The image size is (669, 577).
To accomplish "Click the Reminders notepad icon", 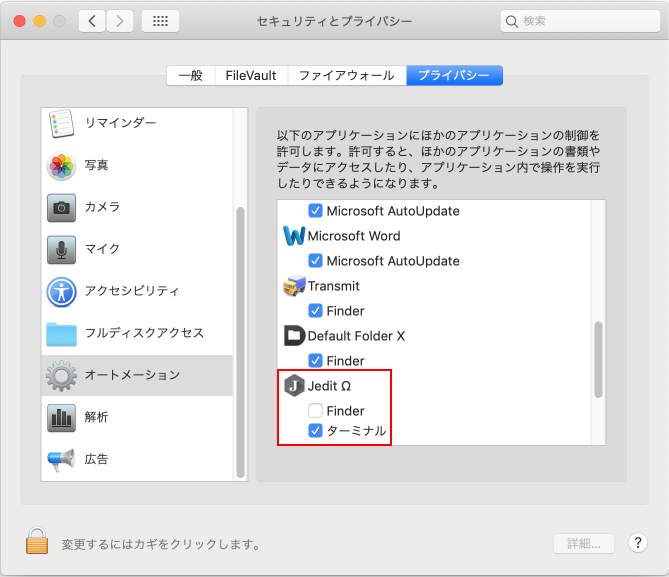I will (x=61, y=124).
